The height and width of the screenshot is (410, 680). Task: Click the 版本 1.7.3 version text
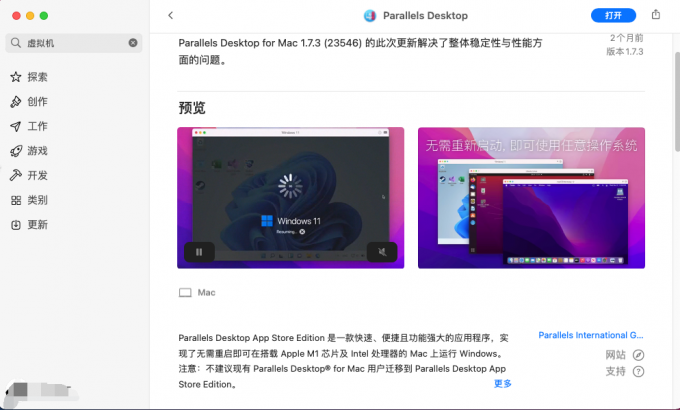624,52
